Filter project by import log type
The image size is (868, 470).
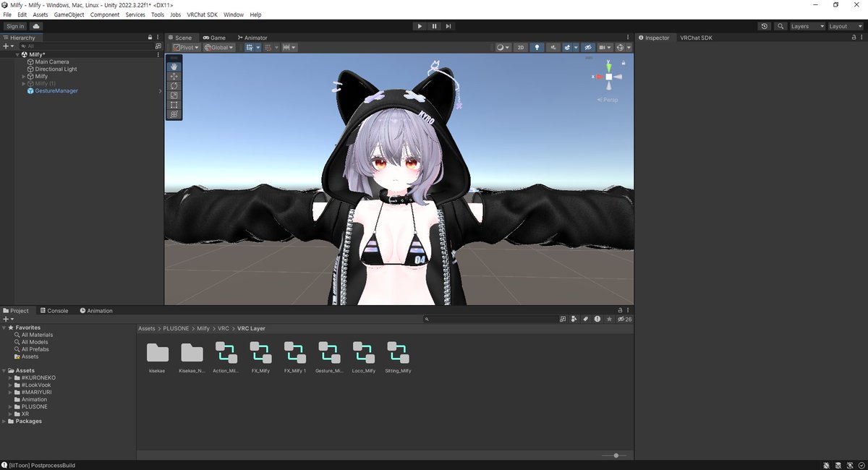597,319
